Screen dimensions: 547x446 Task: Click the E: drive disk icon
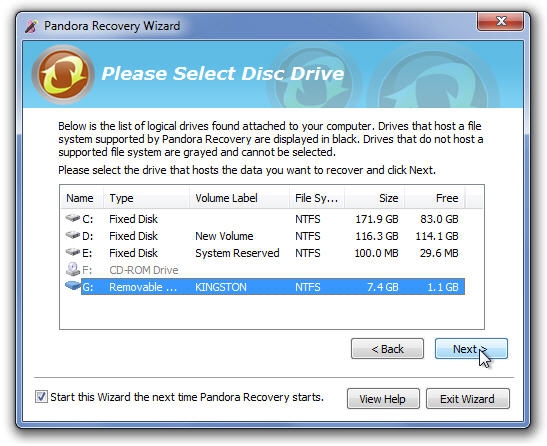73,252
